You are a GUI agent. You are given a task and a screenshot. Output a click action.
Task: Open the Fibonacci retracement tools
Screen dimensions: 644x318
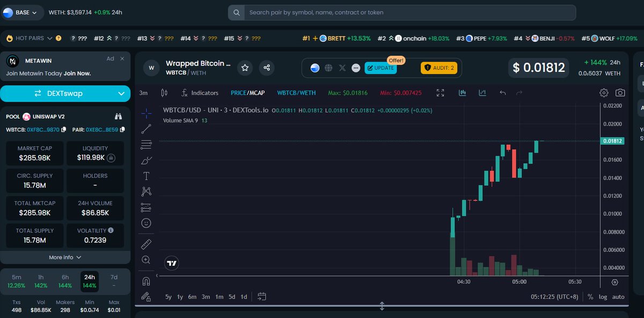146,144
